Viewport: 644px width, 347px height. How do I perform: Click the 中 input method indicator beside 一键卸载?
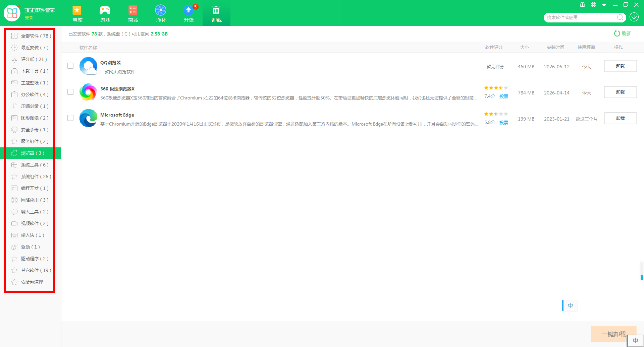pyautogui.click(x=635, y=341)
